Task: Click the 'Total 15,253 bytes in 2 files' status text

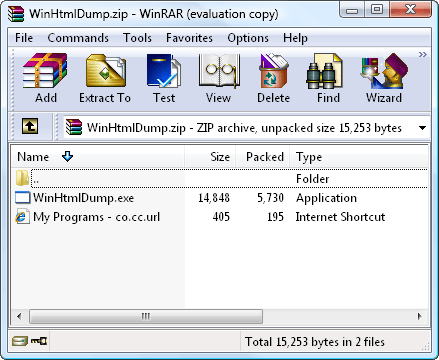Action: click(315, 342)
